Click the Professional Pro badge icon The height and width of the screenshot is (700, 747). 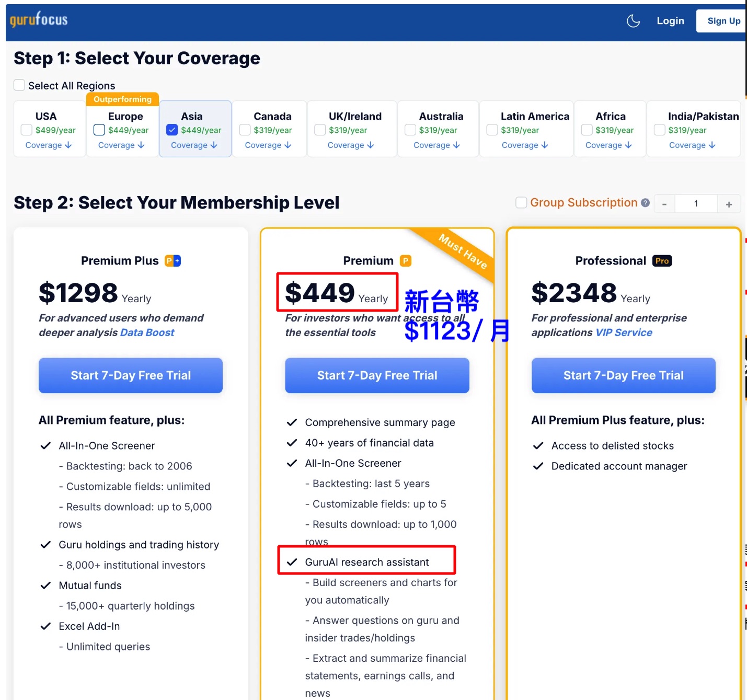pyautogui.click(x=662, y=261)
